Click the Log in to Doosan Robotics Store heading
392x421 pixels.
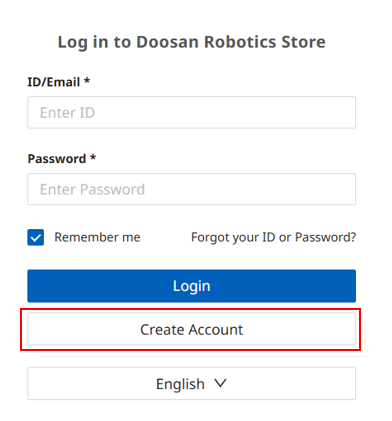point(192,42)
